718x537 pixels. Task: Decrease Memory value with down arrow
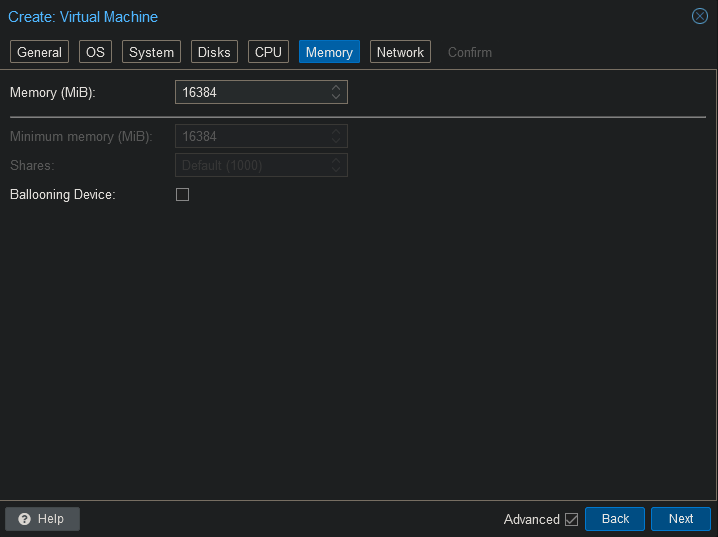pos(337,97)
